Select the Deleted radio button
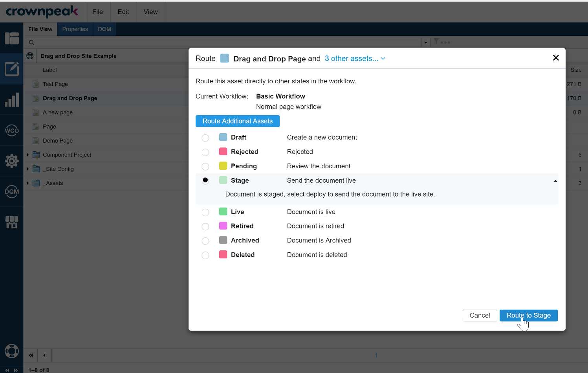This screenshot has width=588, height=373. [205, 255]
